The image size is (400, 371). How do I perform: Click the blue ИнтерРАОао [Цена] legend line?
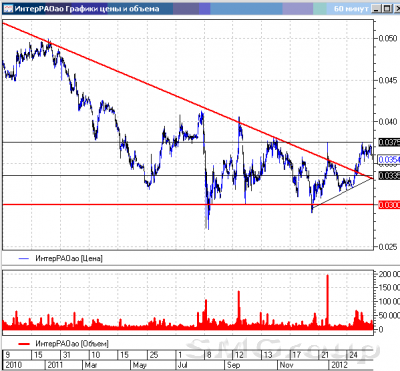tap(24, 258)
